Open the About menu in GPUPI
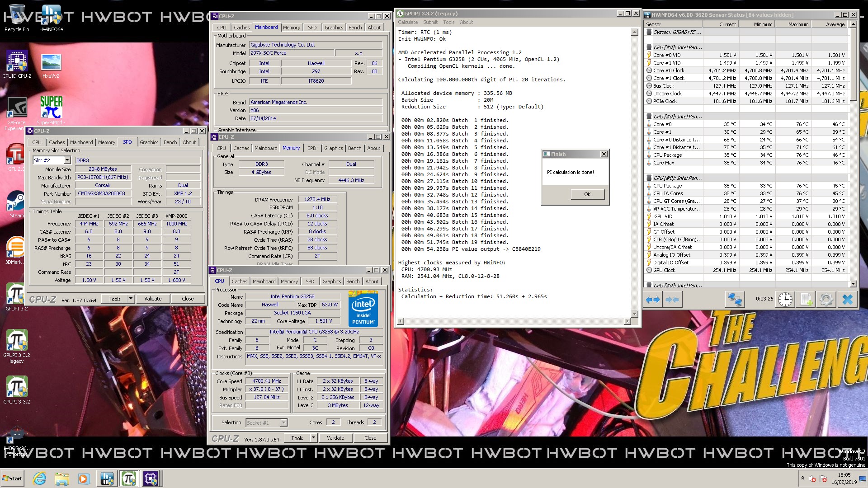Image resolution: width=868 pixels, height=488 pixels. [x=467, y=22]
